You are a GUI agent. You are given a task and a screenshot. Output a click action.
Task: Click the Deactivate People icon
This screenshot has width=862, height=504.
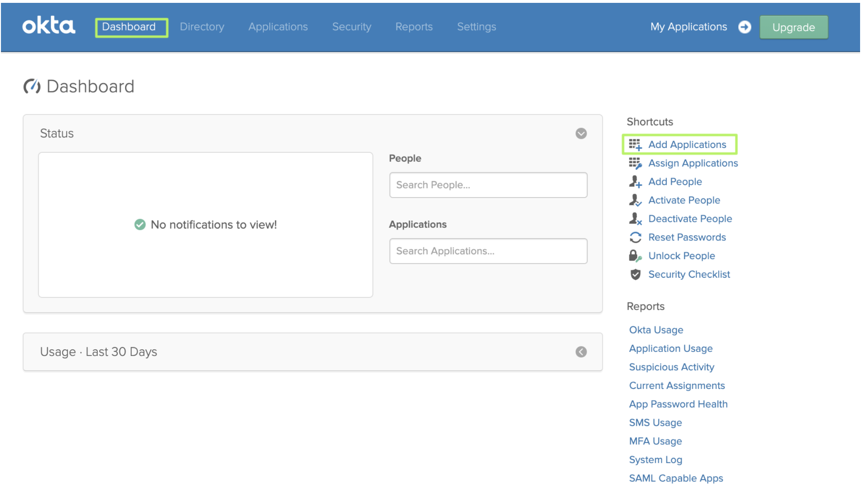(x=635, y=218)
